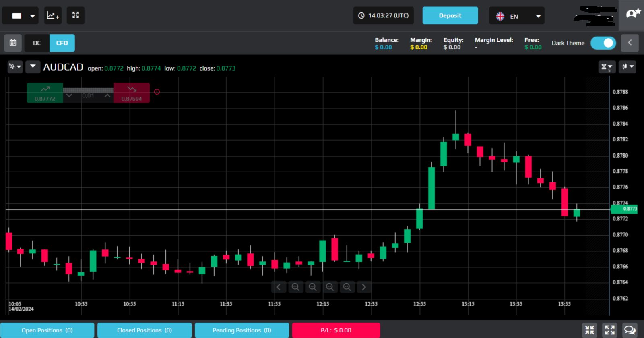The image size is (644, 338).
Task: Expand the AUDCAD symbol selector arrow
Action: pos(33,66)
